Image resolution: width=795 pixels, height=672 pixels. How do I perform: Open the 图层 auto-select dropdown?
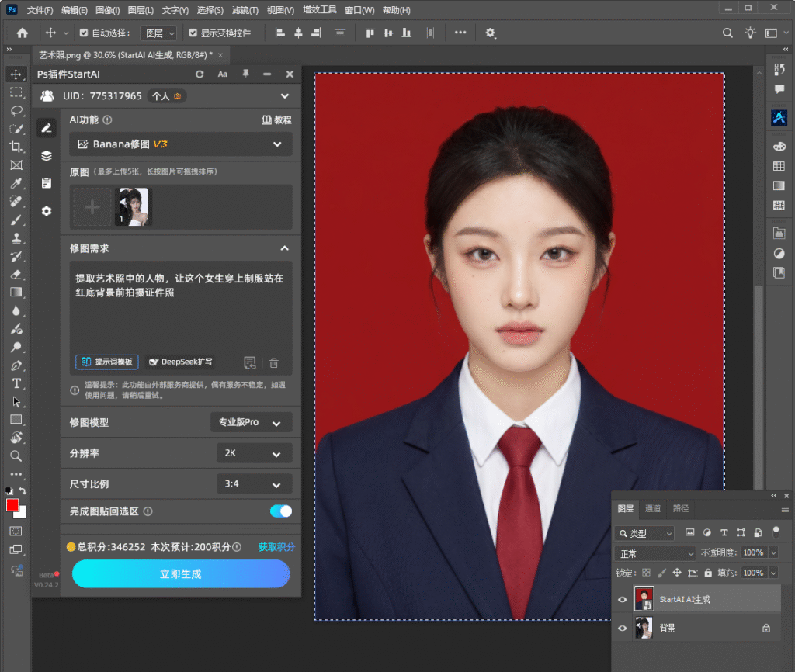pos(158,33)
